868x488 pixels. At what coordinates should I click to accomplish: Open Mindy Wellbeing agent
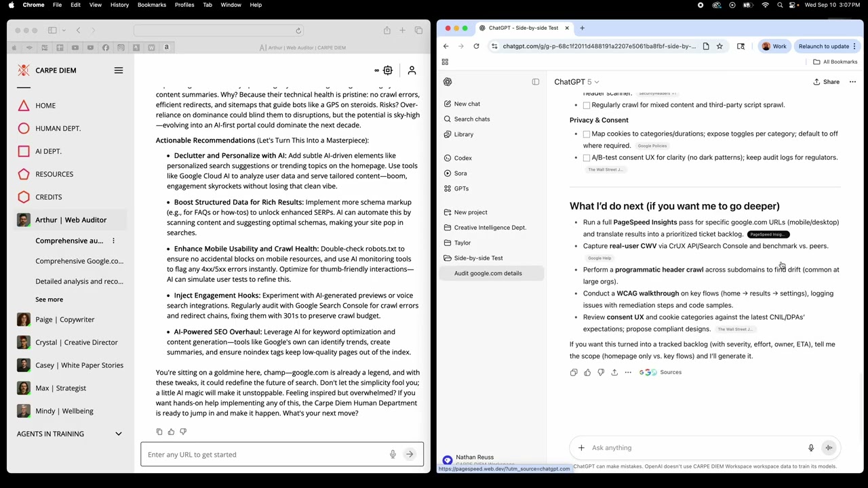pos(64,411)
